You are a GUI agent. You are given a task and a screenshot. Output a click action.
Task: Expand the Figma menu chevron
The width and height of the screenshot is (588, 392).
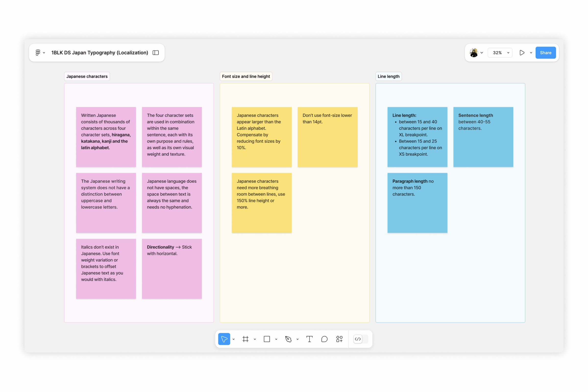44,53
